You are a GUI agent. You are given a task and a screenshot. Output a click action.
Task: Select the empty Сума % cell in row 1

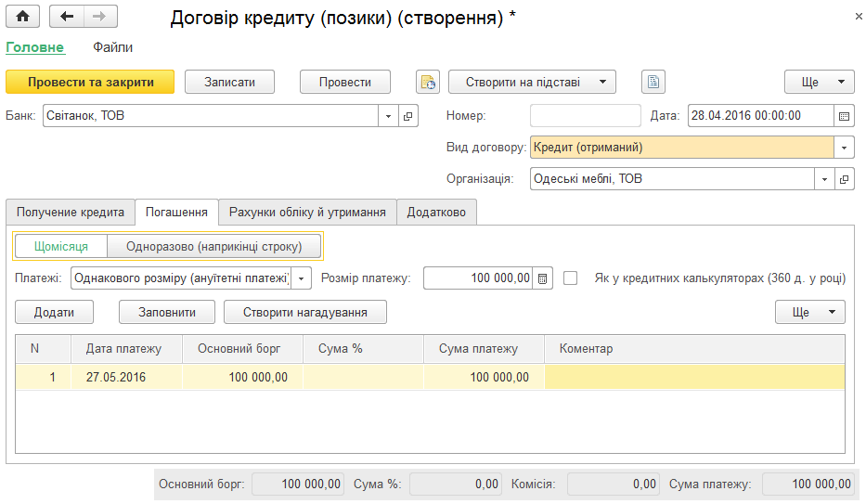pyautogui.click(x=364, y=378)
